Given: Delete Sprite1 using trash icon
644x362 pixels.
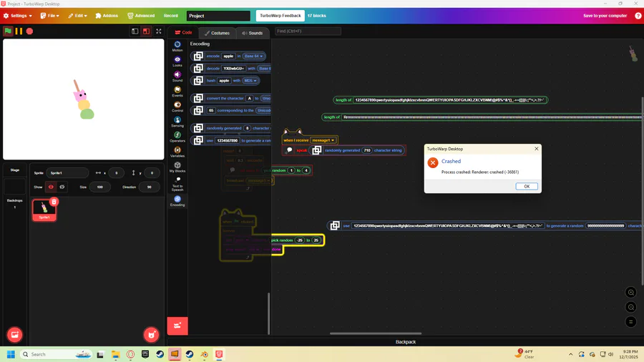Looking at the screenshot, I should [54, 202].
